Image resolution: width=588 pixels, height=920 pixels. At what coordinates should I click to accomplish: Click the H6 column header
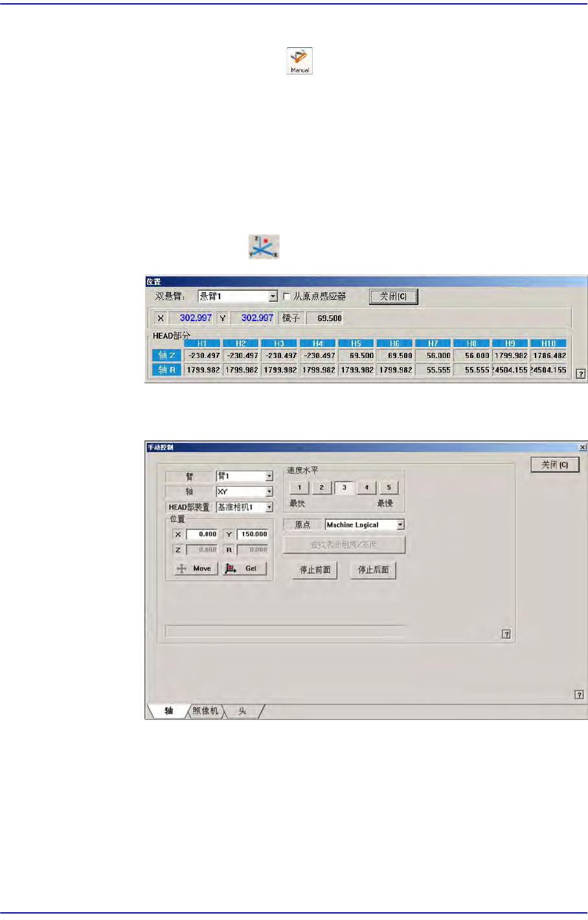point(394,343)
